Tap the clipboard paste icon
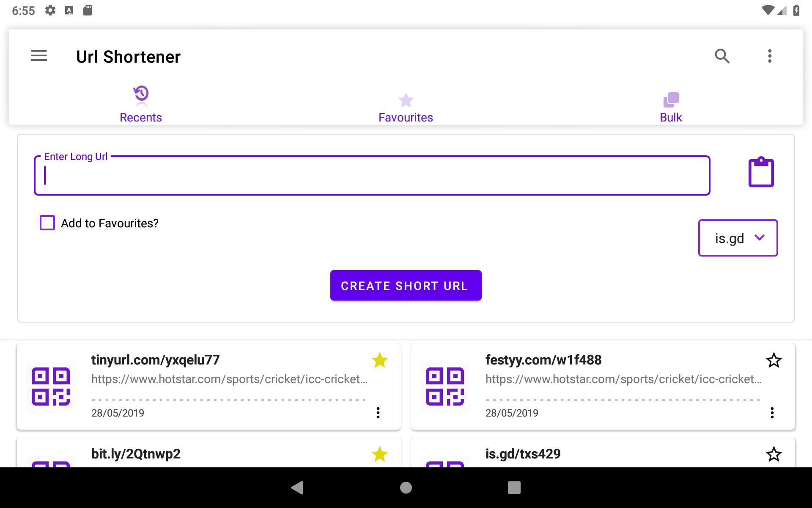The image size is (812, 508). pyautogui.click(x=760, y=171)
